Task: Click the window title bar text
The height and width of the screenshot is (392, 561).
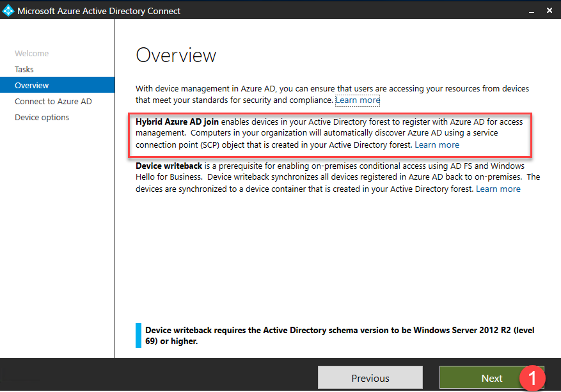Action: [99, 11]
